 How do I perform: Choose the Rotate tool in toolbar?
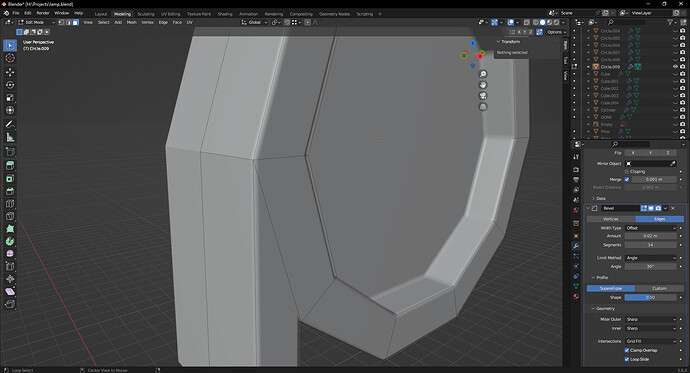(x=10, y=85)
